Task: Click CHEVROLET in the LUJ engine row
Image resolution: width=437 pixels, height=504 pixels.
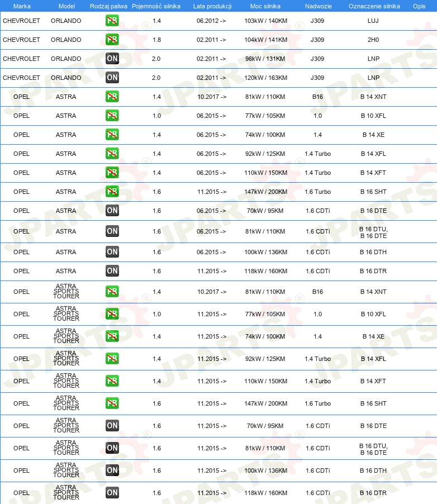Action: point(21,21)
